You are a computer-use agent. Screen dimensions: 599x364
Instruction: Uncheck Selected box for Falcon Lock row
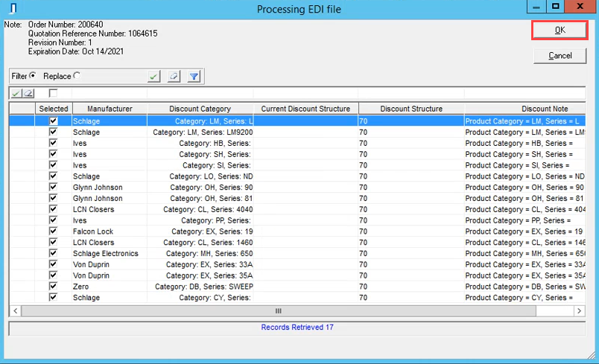point(53,232)
